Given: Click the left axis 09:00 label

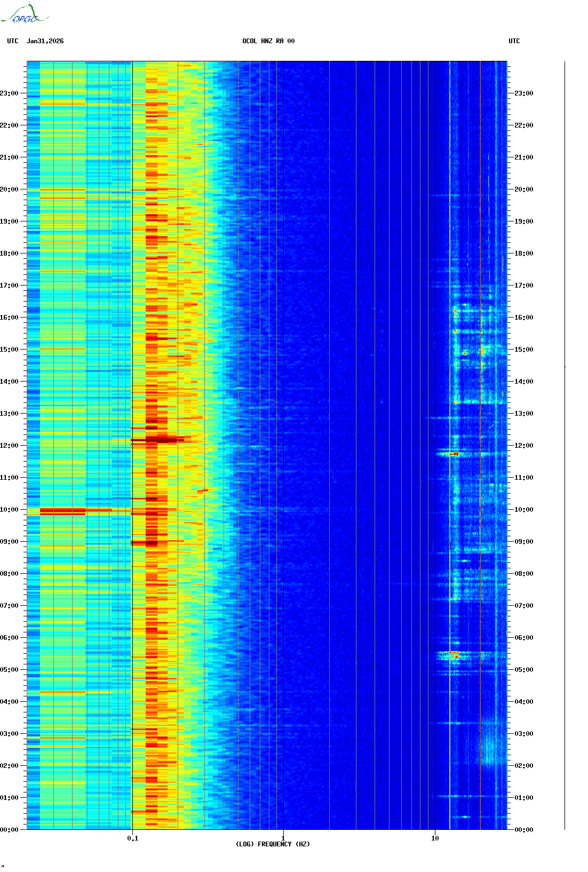Looking at the screenshot, I should pyautogui.click(x=9, y=542).
